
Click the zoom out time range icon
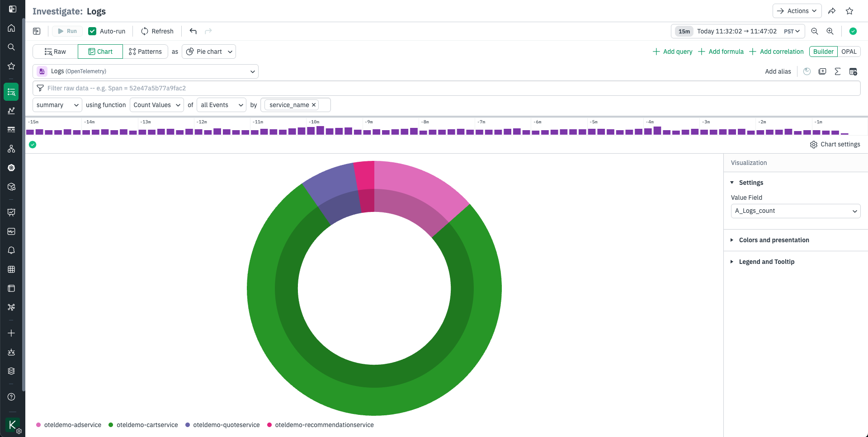[815, 31]
